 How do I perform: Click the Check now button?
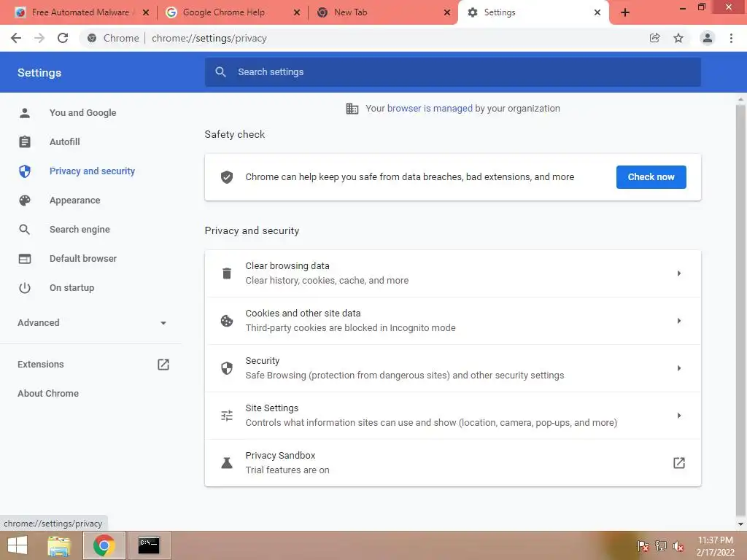pos(651,177)
